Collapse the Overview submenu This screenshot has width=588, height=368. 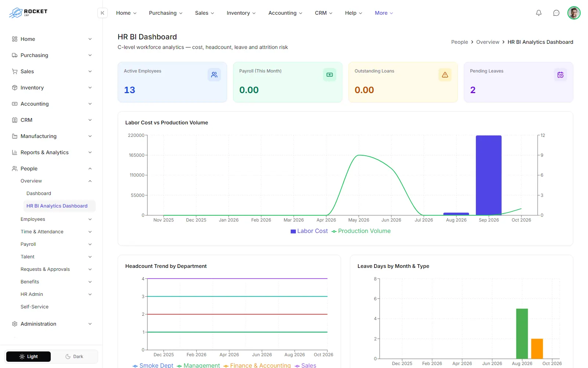tap(57, 181)
